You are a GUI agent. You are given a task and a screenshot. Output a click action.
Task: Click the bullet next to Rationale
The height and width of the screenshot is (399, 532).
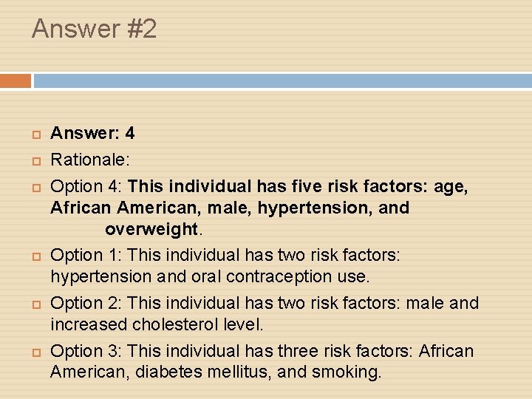click(x=37, y=161)
